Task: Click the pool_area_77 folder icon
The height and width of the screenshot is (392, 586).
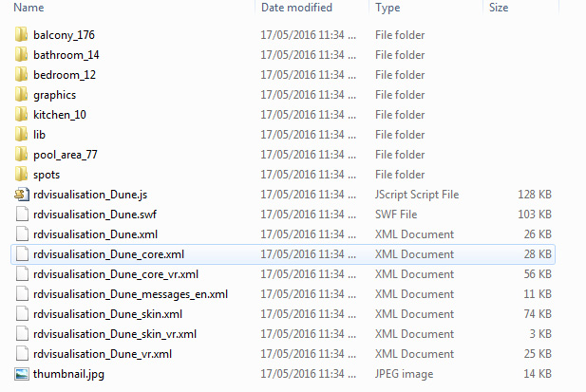Action: [21, 154]
